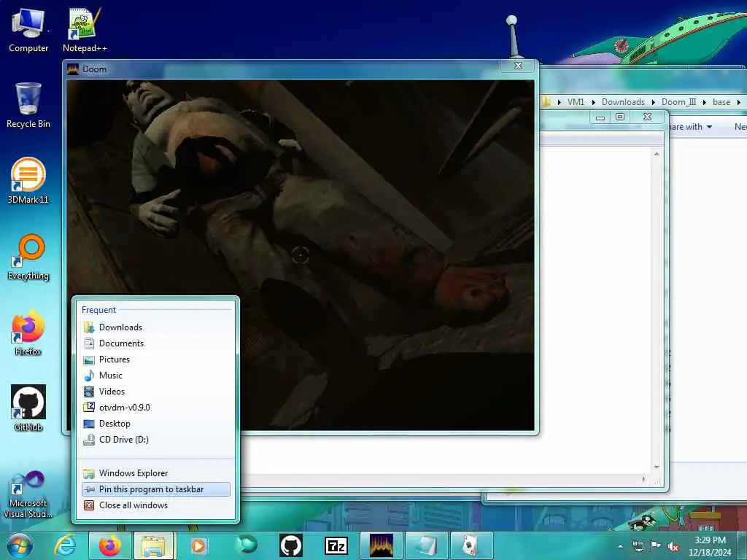Screen dimensions: 747x560
Task: Click the notepad taskbar button
Action: 426,545
